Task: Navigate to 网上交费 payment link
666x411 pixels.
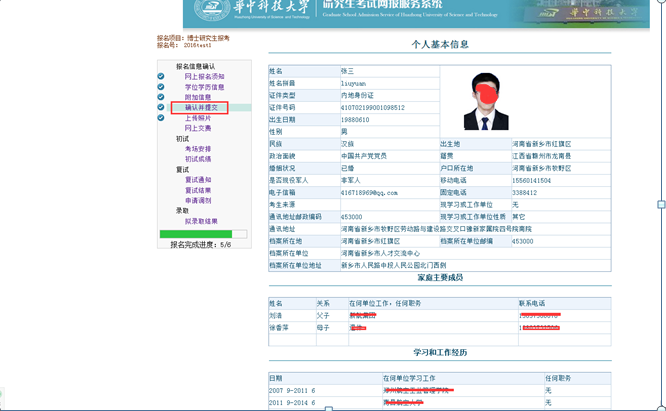Action: (198, 128)
